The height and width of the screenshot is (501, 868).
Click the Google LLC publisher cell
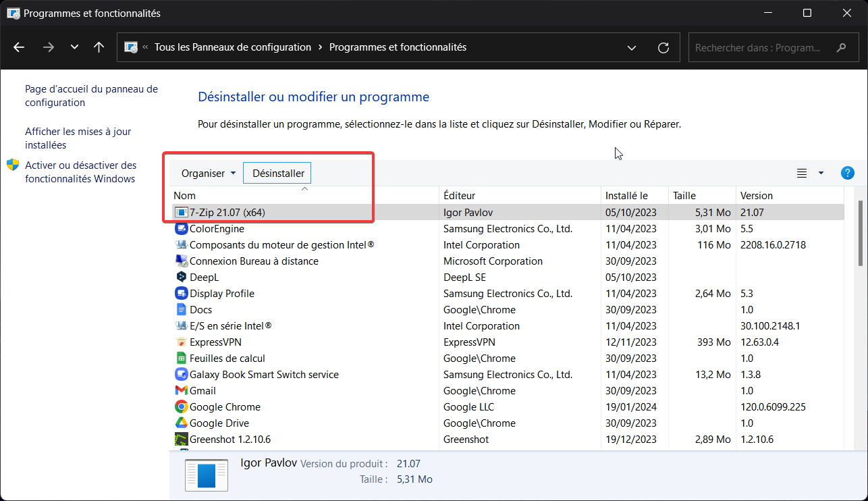click(x=468, y=407)
